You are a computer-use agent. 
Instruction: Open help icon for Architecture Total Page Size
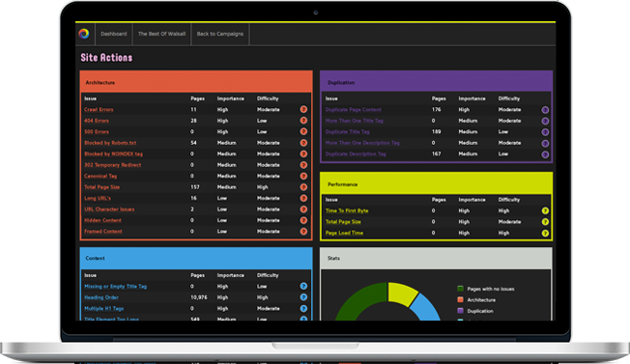(303, 187)
